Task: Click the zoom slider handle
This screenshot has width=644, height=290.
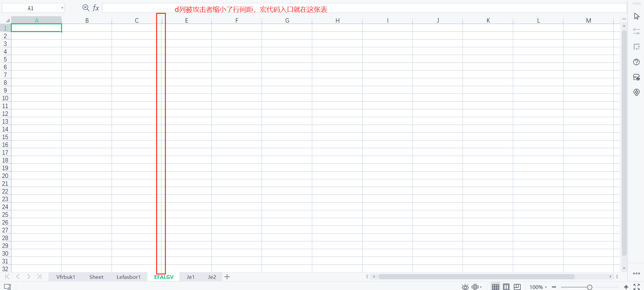Action: point(589,287)
